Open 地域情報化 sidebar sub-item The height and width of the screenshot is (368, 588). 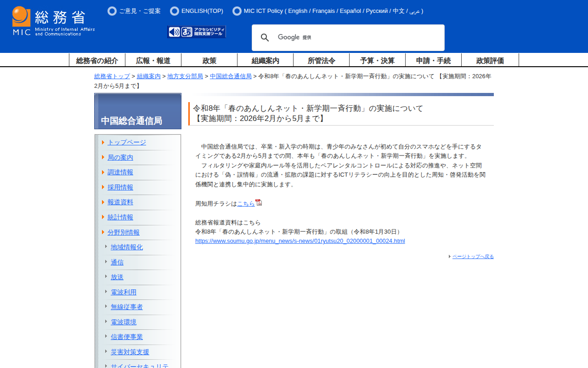[x=126, y=247]
